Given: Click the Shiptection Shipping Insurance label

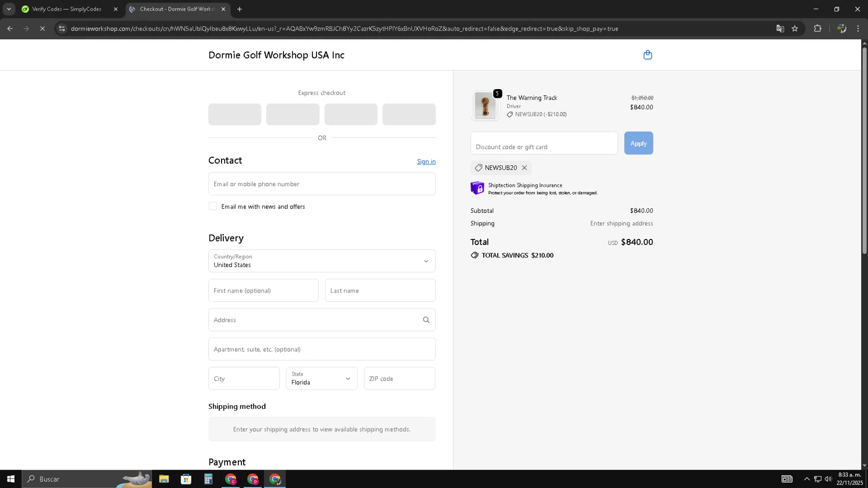Looking at the screenshot, I should click(525, 185).
